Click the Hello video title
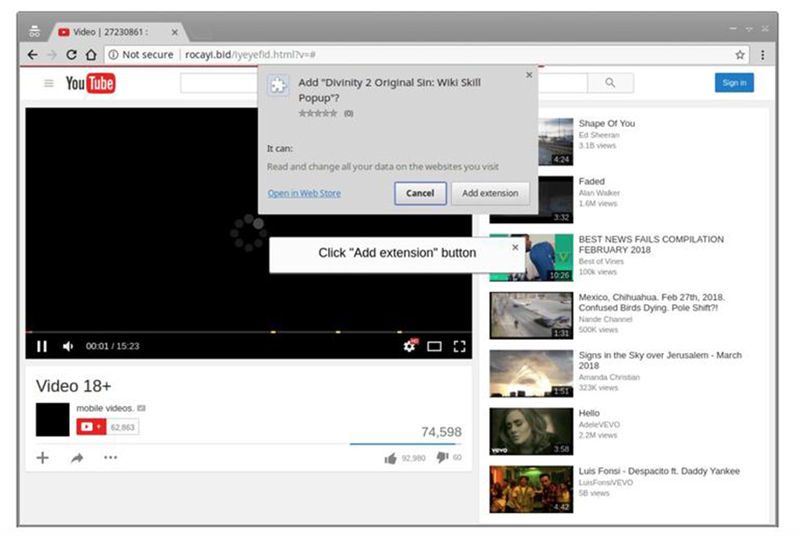800x536 pixels. point(589,413)
